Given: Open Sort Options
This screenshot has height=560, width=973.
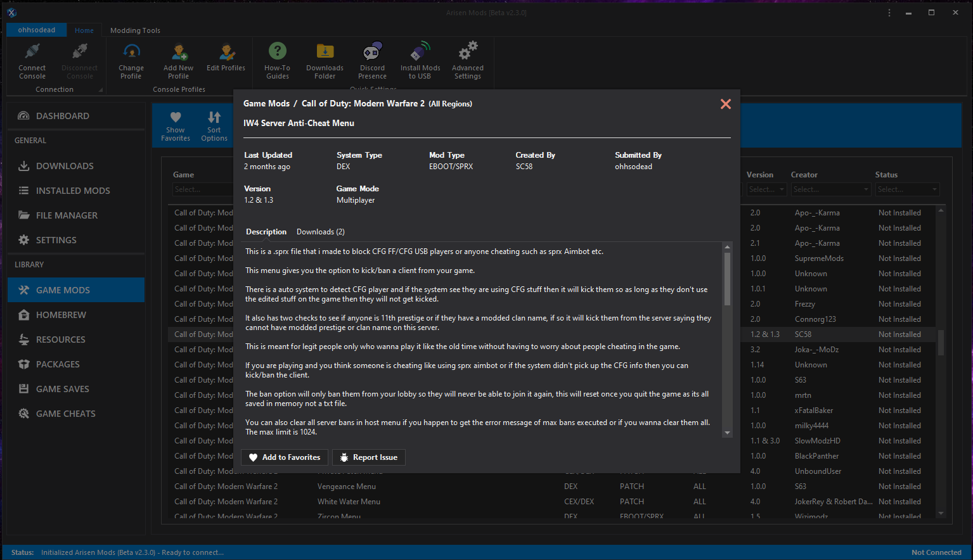Looking at the screenshot, I should [x=214, y=126].
